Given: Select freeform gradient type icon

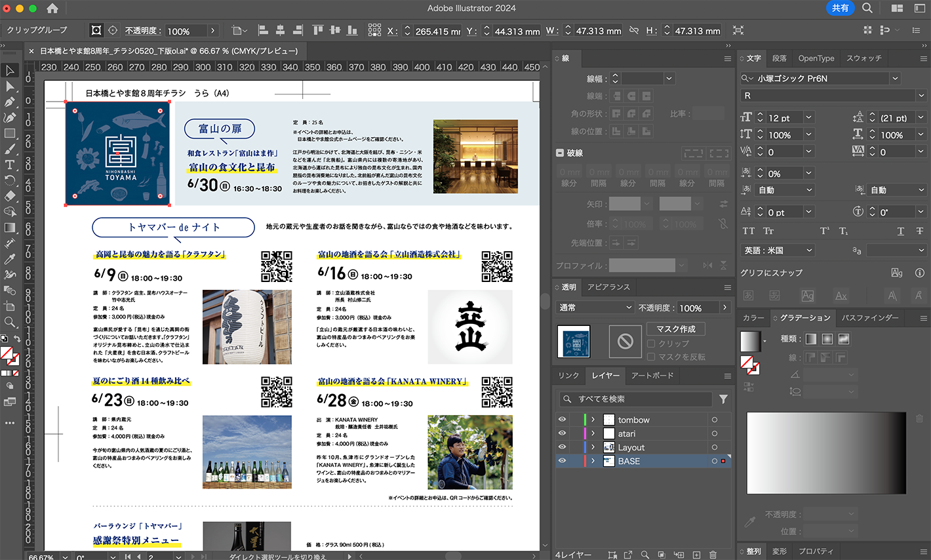Looking at the screenshot, I should coord(844,339).
